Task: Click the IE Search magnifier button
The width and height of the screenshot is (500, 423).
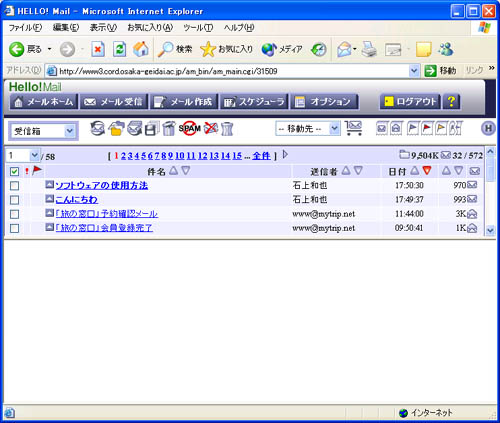Action: coord(175,49)
